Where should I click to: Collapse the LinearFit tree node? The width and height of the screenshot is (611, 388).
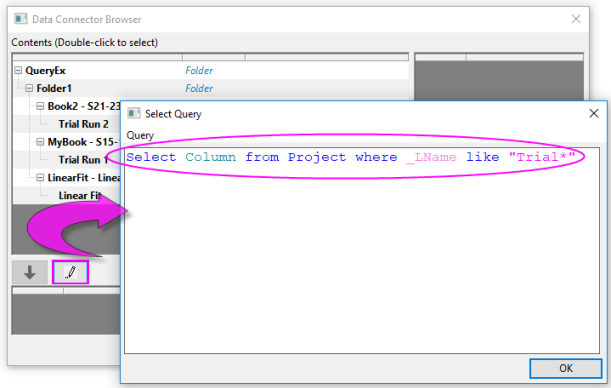[x=40, y=178]
